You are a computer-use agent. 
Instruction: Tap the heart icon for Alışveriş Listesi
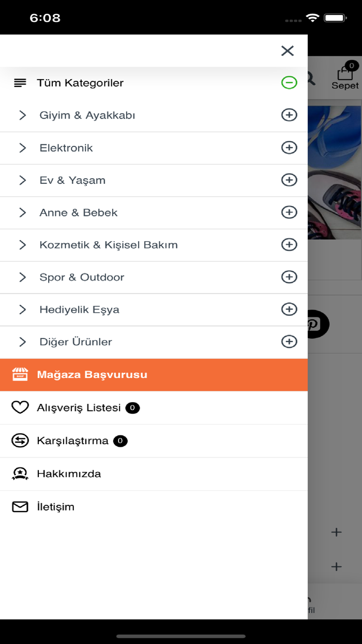pos(20,407)
